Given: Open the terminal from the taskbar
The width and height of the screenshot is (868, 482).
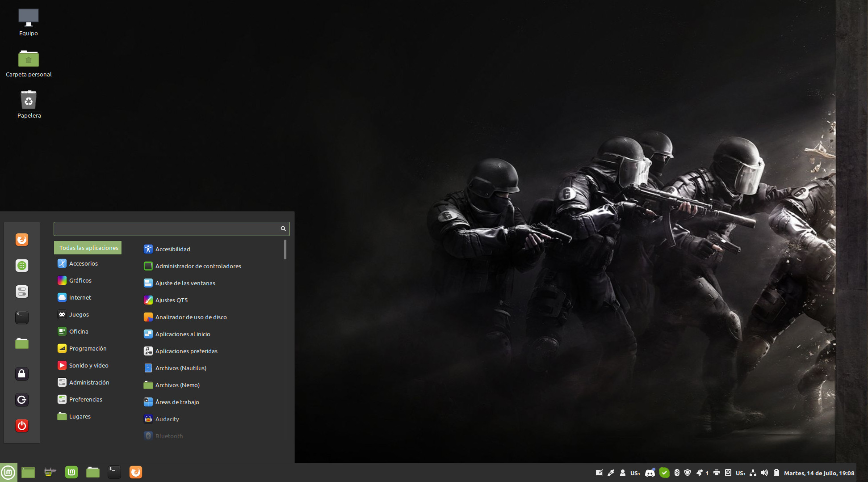Looking at the screenshot, I should click(114, 472).
